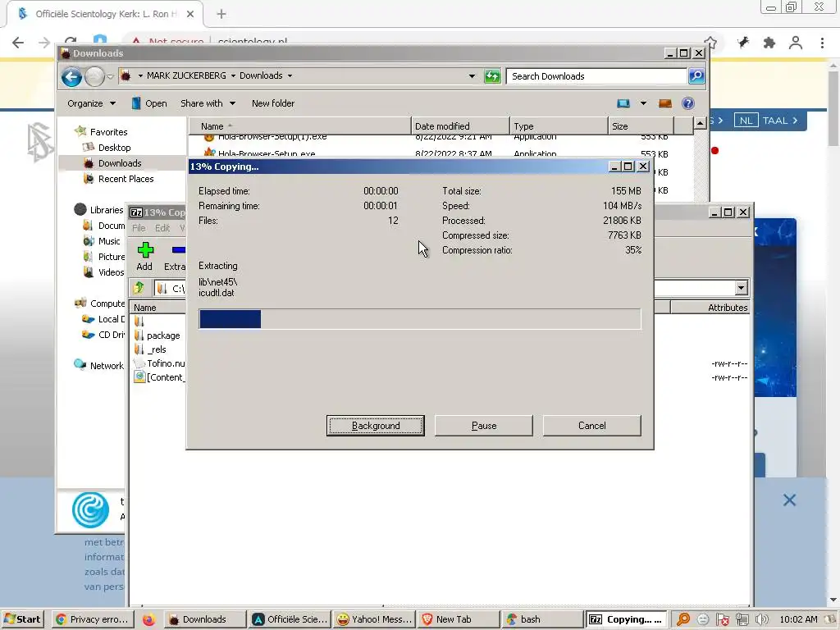This screenshot has height=630, width=840.
Task: Click explorer search magnifier icon
Action: tap(696, 76)
